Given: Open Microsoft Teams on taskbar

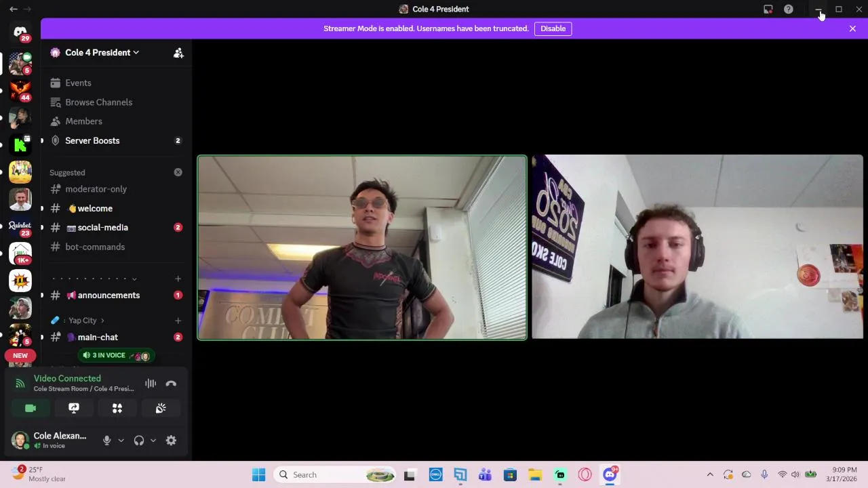Looking at the screenshot, I should click(x=485, y=475).
